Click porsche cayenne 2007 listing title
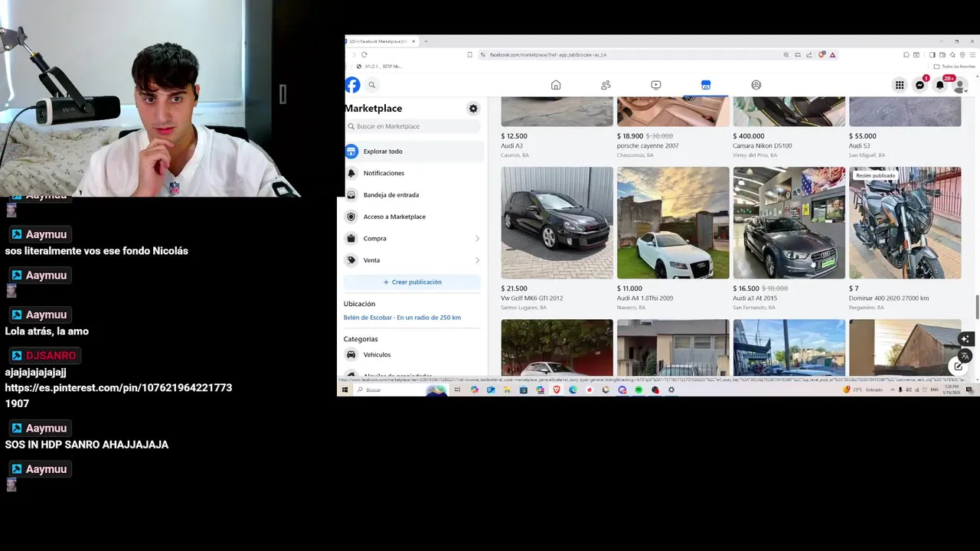980x551 pixels. click(x=648, y=145)
